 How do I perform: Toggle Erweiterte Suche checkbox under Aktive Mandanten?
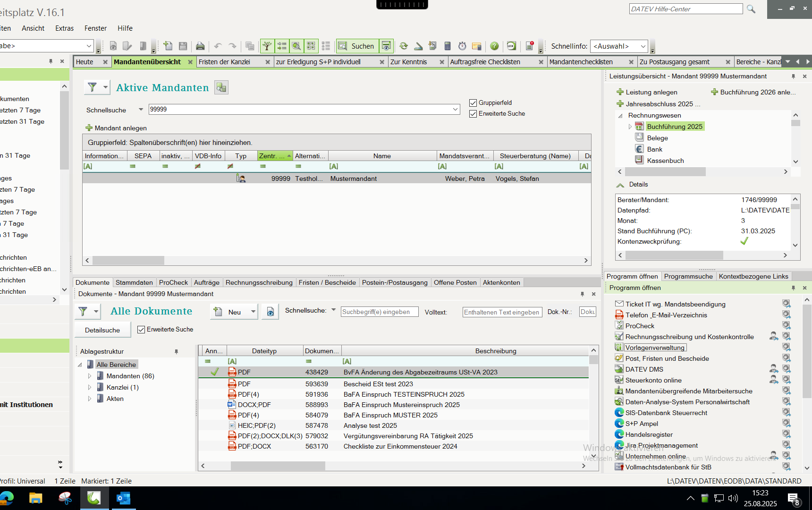pos(473,114)
